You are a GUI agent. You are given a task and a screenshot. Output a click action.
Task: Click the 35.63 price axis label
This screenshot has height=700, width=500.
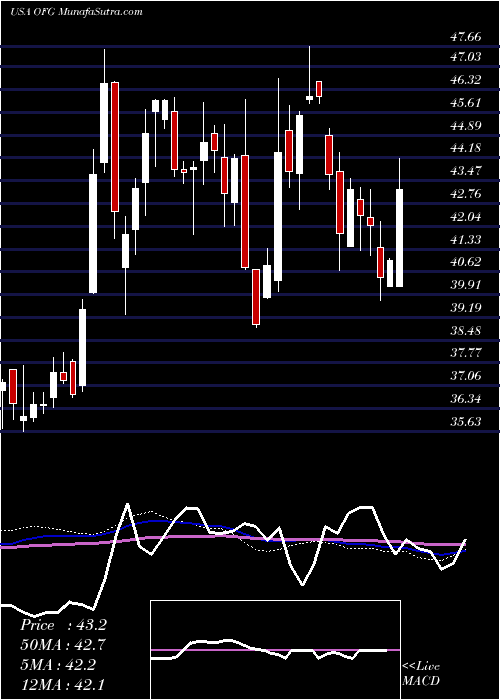tap(466, 422)
